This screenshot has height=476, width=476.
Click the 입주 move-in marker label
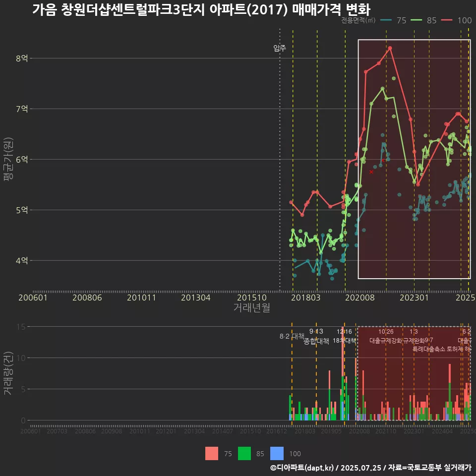coord(280,48)
